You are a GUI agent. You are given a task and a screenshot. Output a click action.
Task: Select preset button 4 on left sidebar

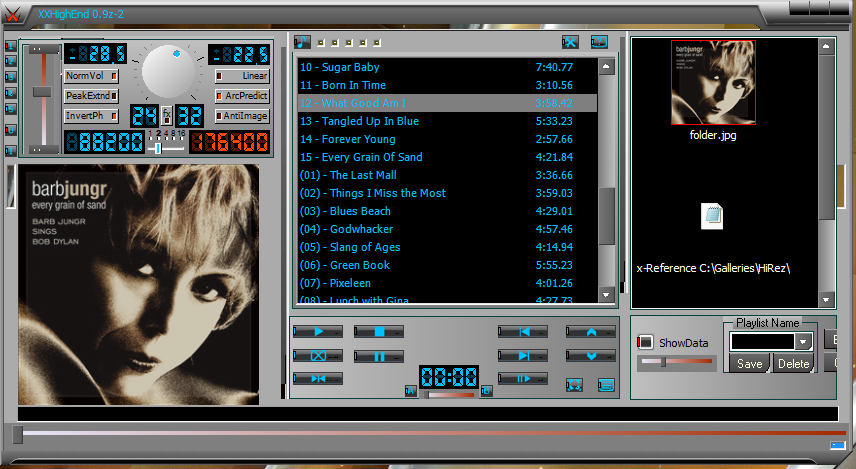tap(10, 93)
